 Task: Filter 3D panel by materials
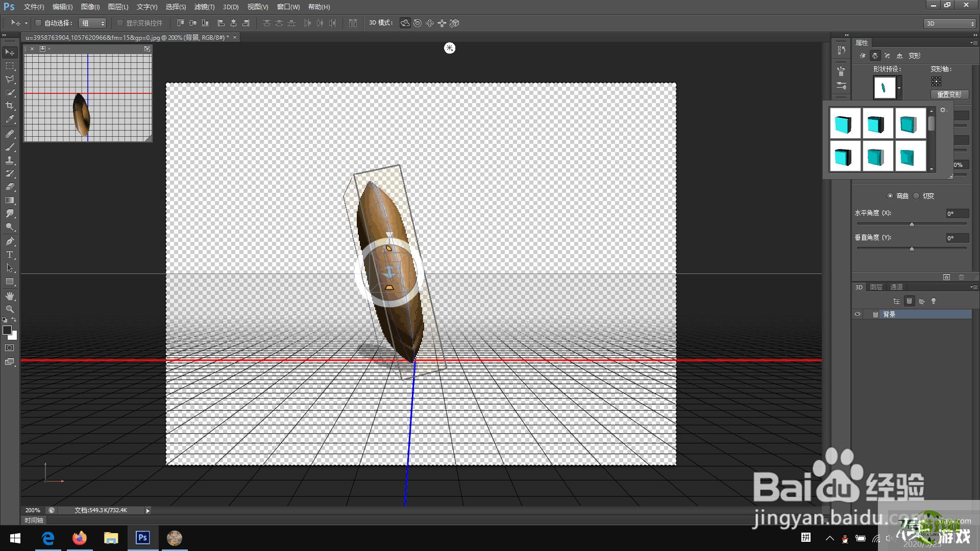[922, 301]
